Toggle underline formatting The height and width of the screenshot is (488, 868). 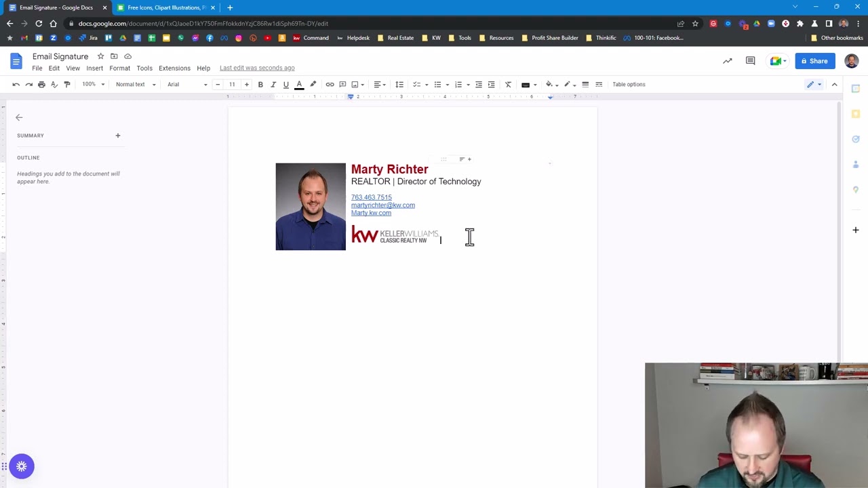[x=286, y=84]
